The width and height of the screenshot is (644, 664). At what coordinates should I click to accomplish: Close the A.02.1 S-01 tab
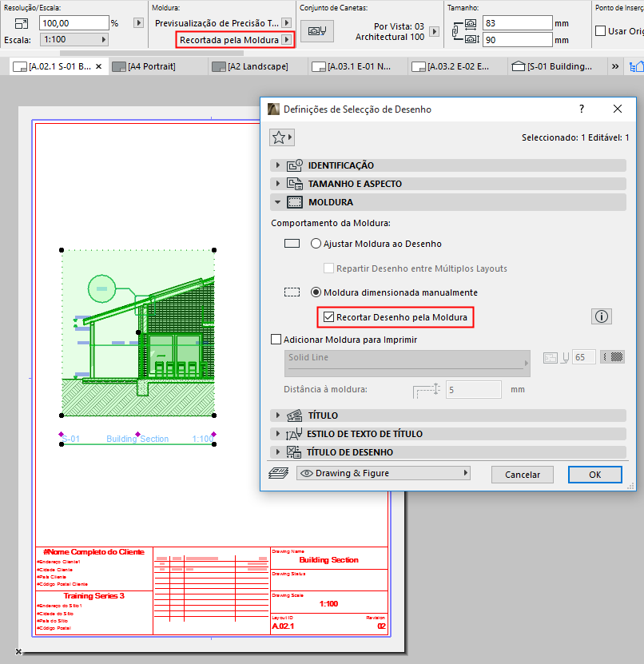pyautogui.click(x=98, y=66)
